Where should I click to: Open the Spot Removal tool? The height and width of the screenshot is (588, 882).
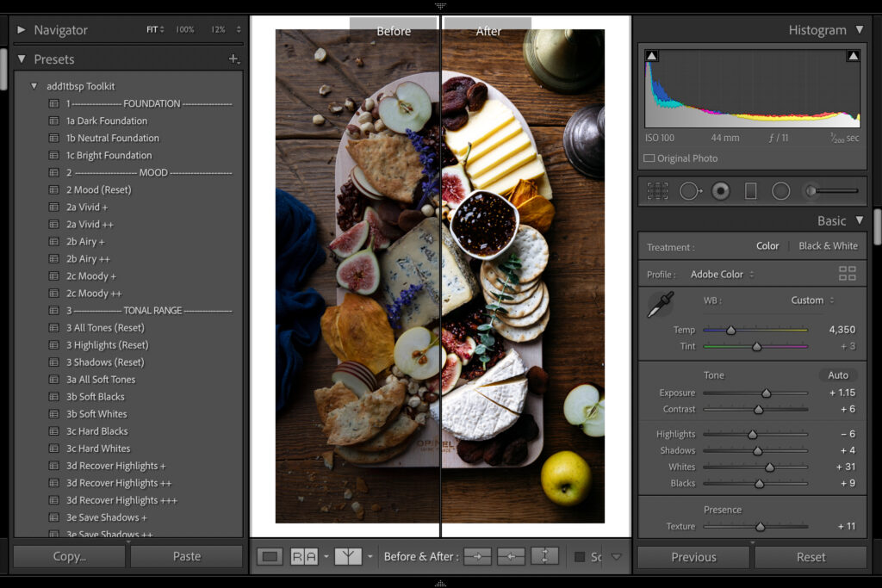(x=690, y=190)
